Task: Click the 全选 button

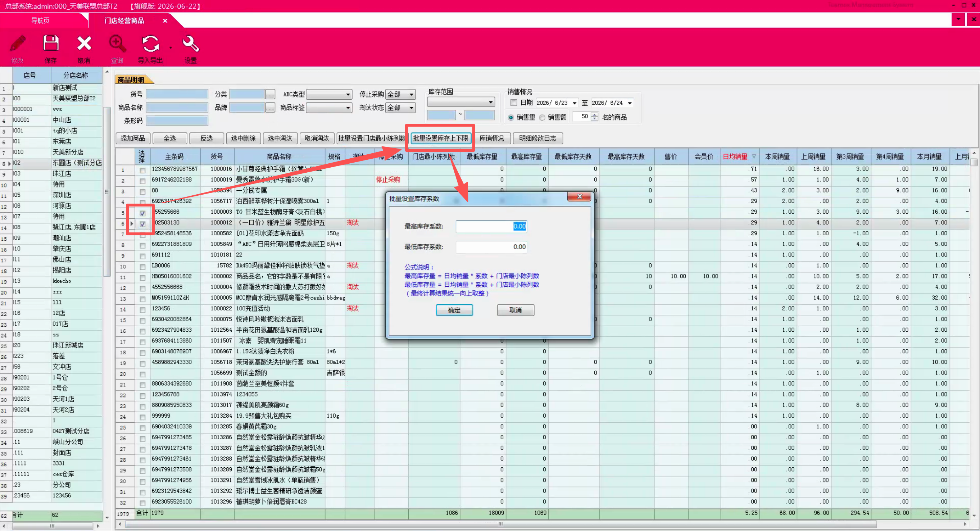Action: 170,139
